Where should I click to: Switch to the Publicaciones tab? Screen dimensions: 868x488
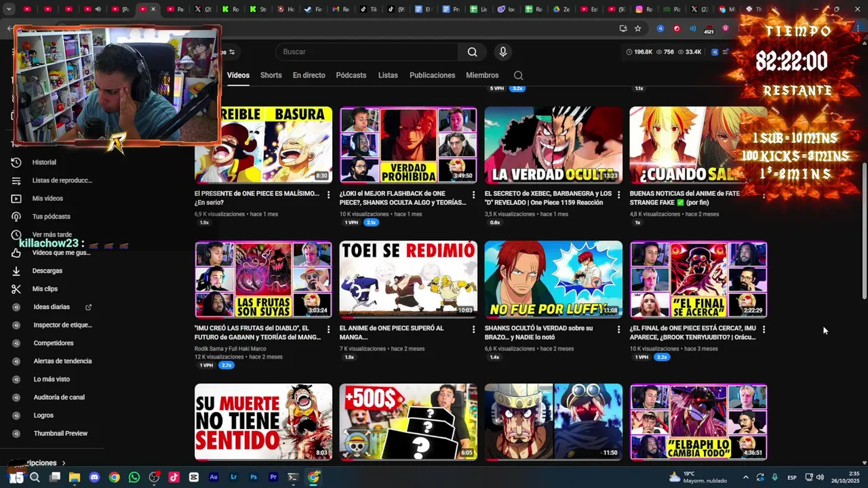coord(432,75)
